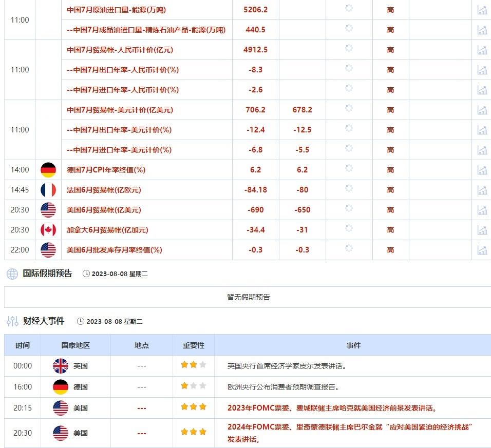Click the UK flag next to 英国
Viewport: 491px width, 448px height.
(x=61, y=366)
